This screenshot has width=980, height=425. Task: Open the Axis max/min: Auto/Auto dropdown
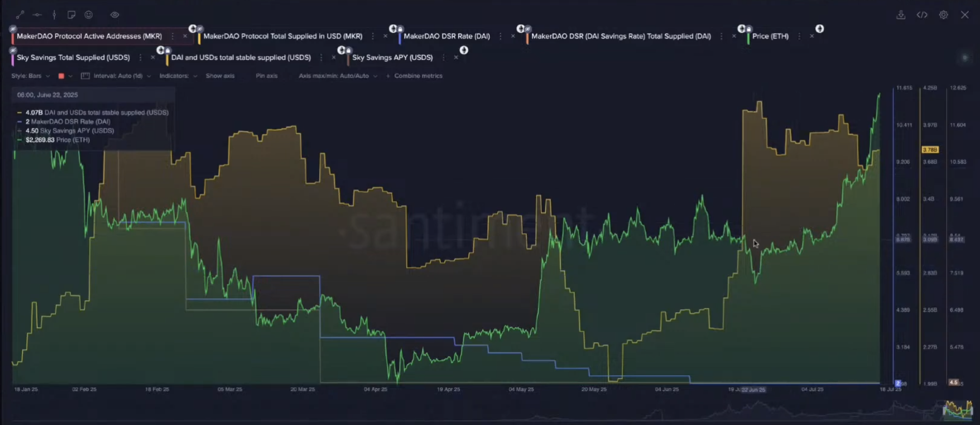click(338, 76)
